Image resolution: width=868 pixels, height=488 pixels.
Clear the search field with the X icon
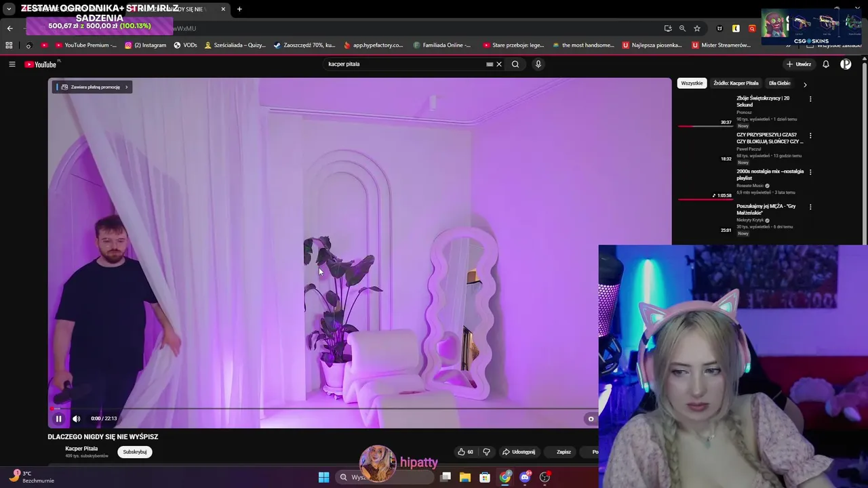pyautogui.click(x=499, y=64)
